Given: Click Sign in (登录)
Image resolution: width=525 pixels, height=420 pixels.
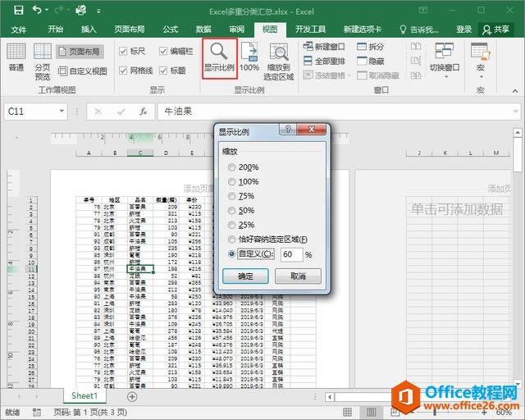Looking at the screenshot, I should pyautogui.click(x=463, y=30).
